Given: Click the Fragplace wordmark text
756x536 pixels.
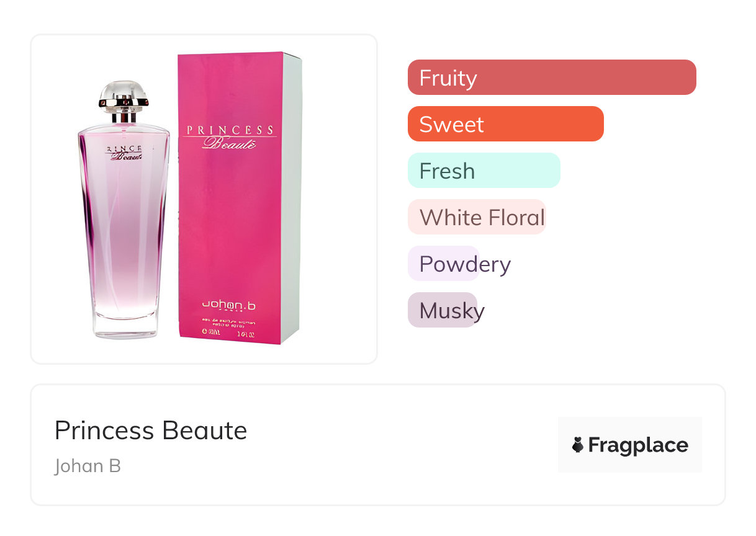Looking at the screenshot, I should (x=638, y=445).
